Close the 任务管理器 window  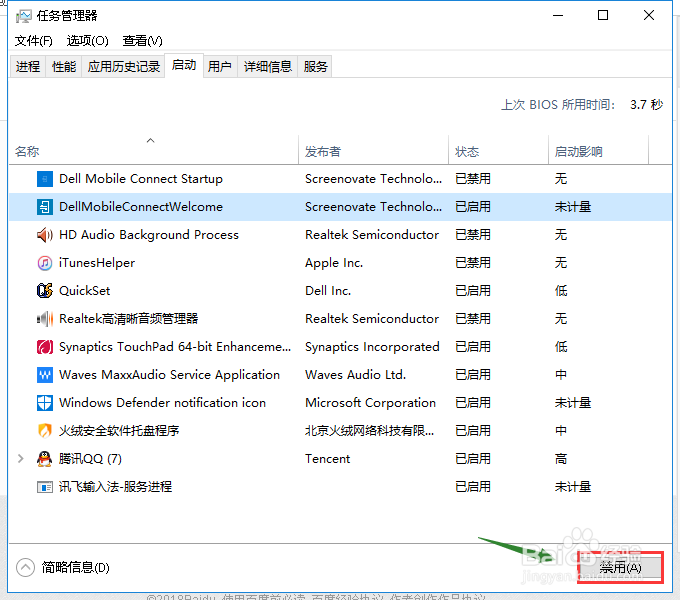pos(649,16)
